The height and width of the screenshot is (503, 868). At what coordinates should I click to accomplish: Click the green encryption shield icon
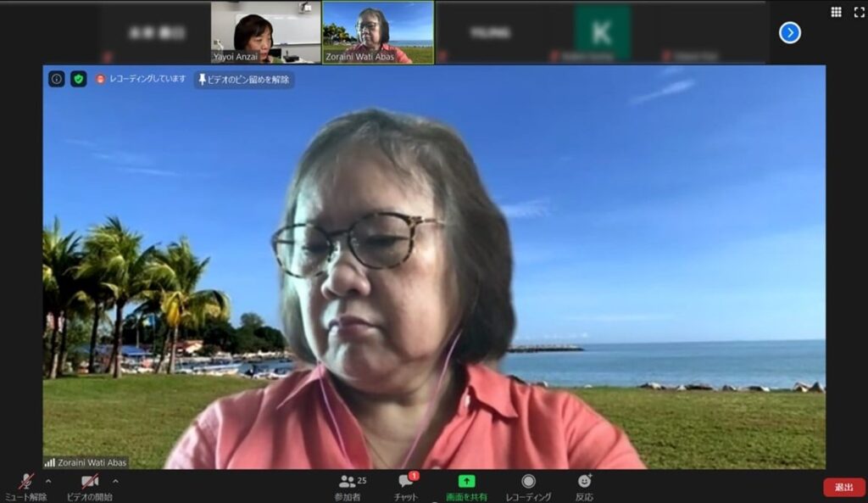point(79,79)
